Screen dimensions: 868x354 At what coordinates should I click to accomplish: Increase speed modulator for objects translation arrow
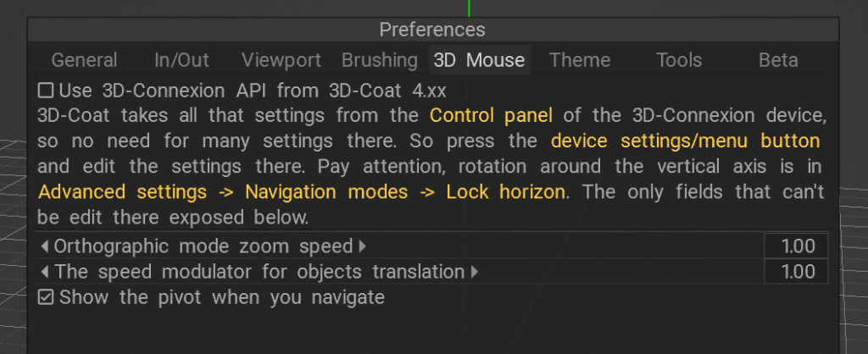coord(475,272)
